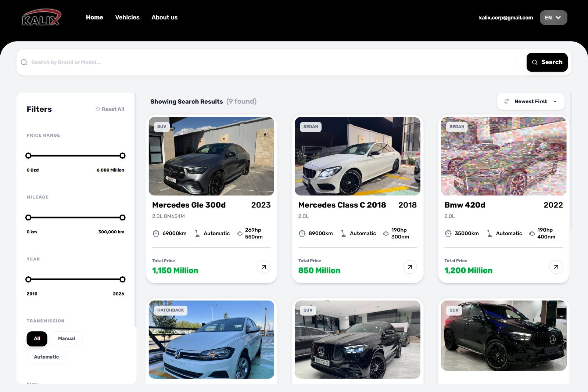Image resolution: width=588 pixels, height=392 pixels.
Task: Click the year minimum handle at 2010
Action: [28, 280]
